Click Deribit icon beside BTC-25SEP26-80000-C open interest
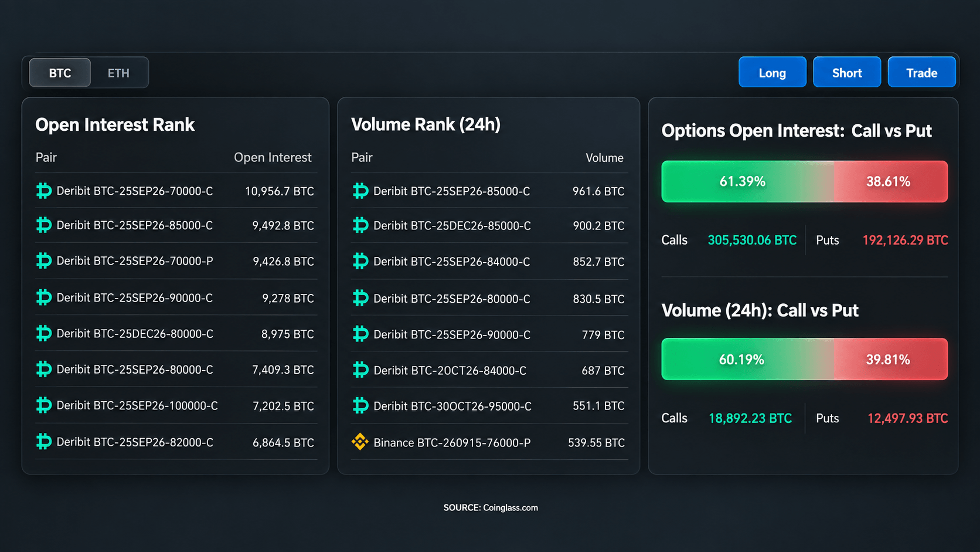Image resolution: width=980 pixels, height=552 pixels. (x=44, y=370)
